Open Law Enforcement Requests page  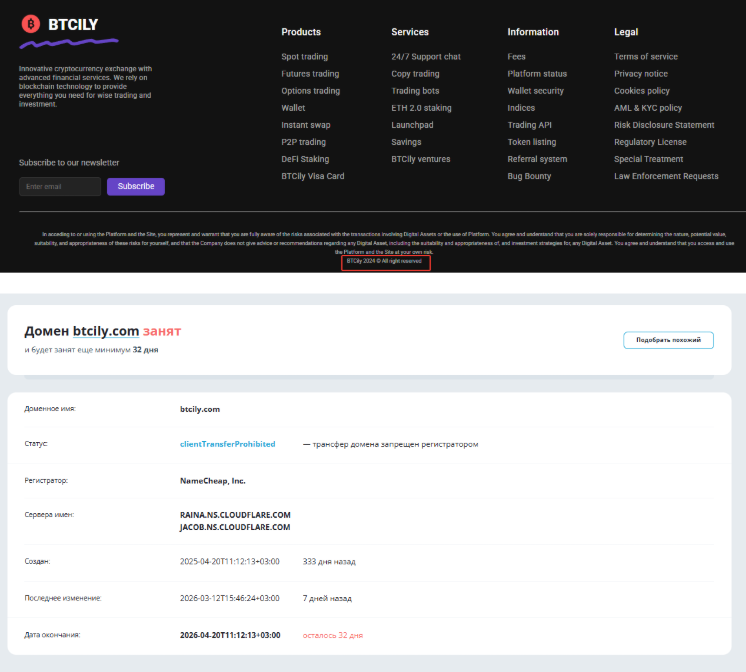click(666, 176)
